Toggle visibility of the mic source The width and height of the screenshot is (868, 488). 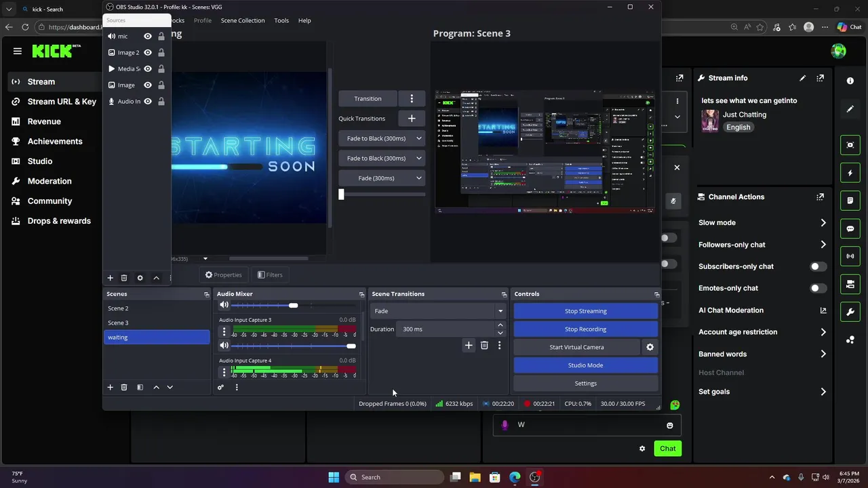tap(147, 36)
